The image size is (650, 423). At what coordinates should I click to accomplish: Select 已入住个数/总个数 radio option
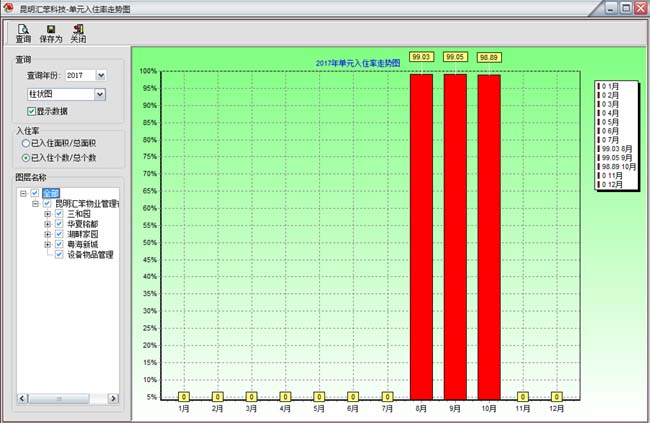click(x=26, y=158)
